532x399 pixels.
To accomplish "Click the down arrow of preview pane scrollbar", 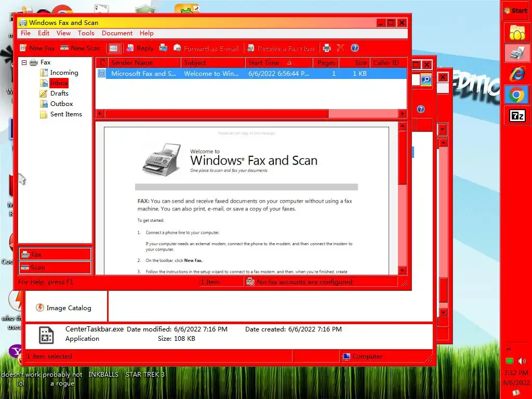I will (x=403, y=270).
